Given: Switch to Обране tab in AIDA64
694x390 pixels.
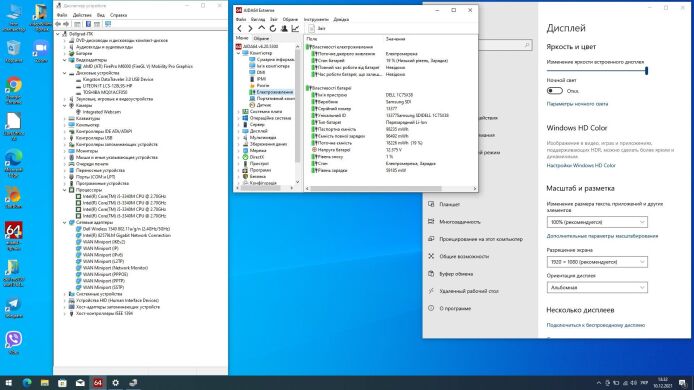Looking at the screenshot, I should [x=261, y=39].
